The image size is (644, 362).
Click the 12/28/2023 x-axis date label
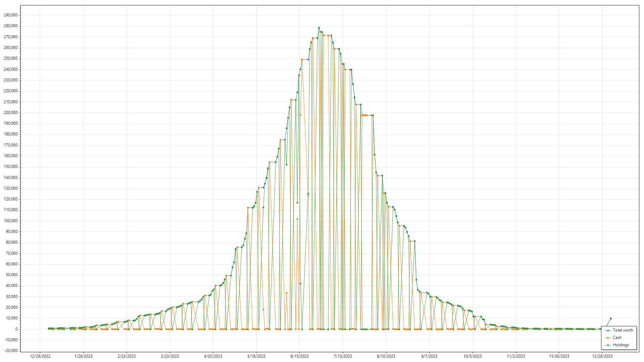602,356
